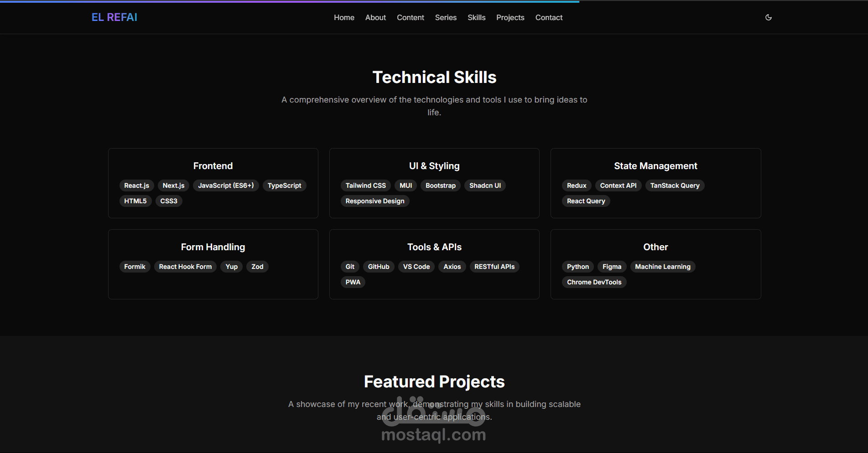Select the Git tag
868x453 pixels.
point(350,267)
